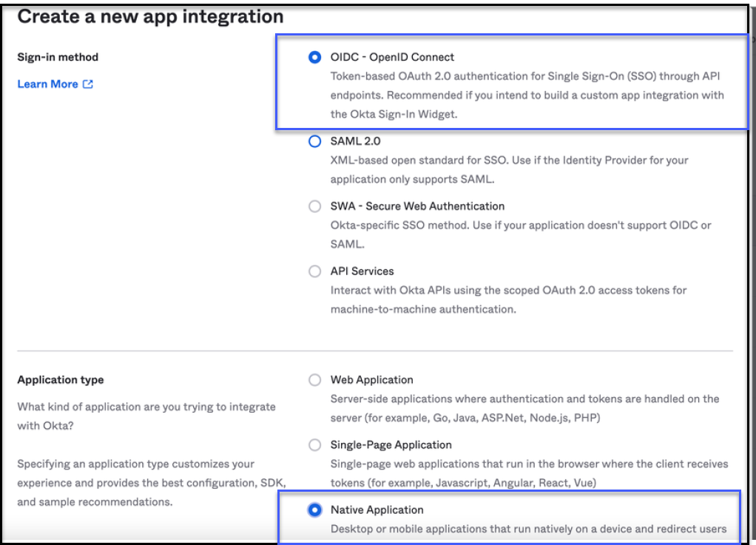Click the Application type heading
This screenshot has width=756, height=545.
(x=61, y=379)
